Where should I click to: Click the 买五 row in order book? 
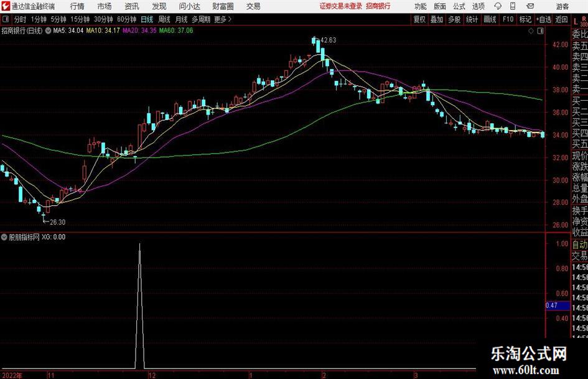coord(580,144)
